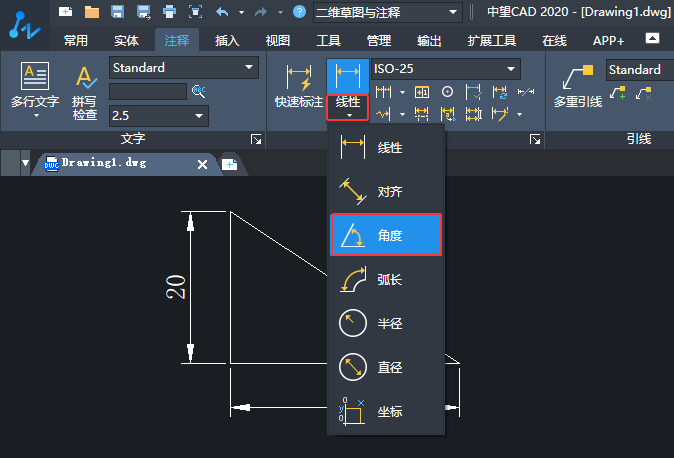Screen dimensions: 674x458
Task: Open the ZWCAD application logo menu
Action: pyautogui.click(x=24, y=26)
